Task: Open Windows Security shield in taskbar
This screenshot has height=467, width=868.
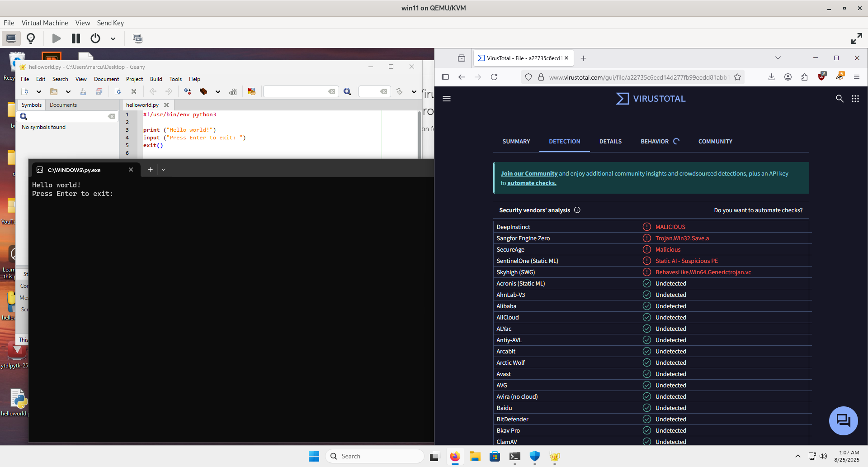Action: point(535,456)
